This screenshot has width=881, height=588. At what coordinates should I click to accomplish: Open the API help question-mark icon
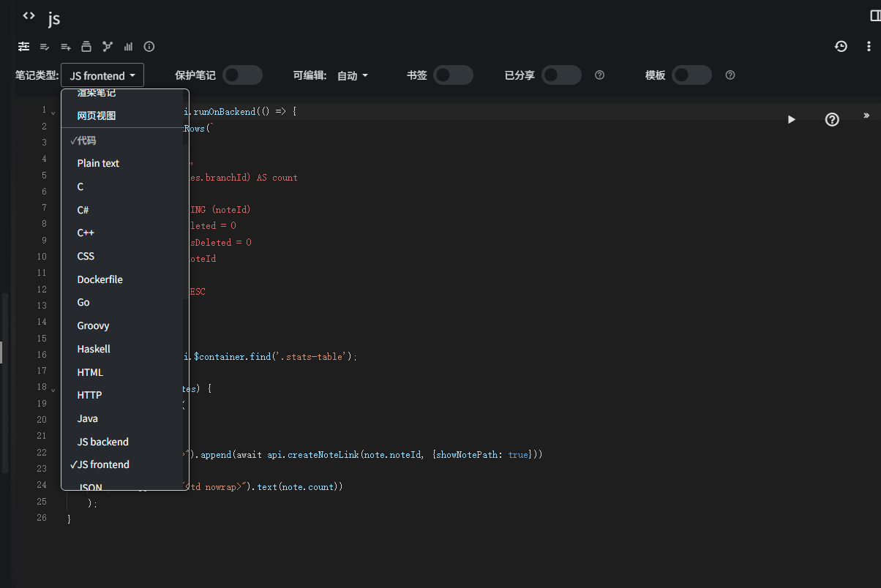coord(832,119)
